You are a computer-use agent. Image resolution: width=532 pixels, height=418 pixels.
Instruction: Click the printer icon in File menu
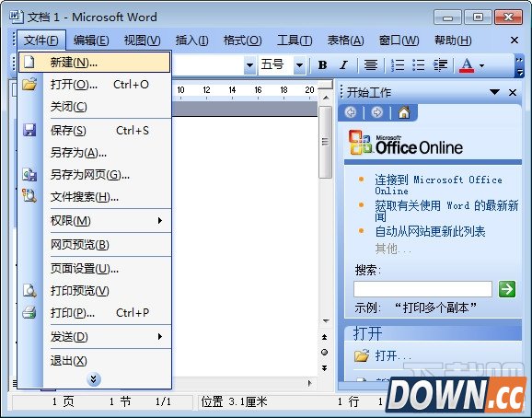(x=29, y=312)
